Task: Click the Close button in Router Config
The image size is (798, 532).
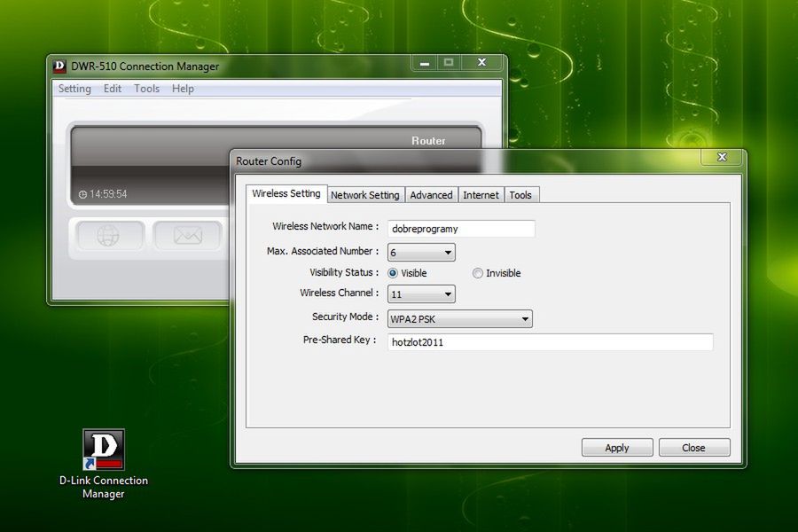Action: 694,448
